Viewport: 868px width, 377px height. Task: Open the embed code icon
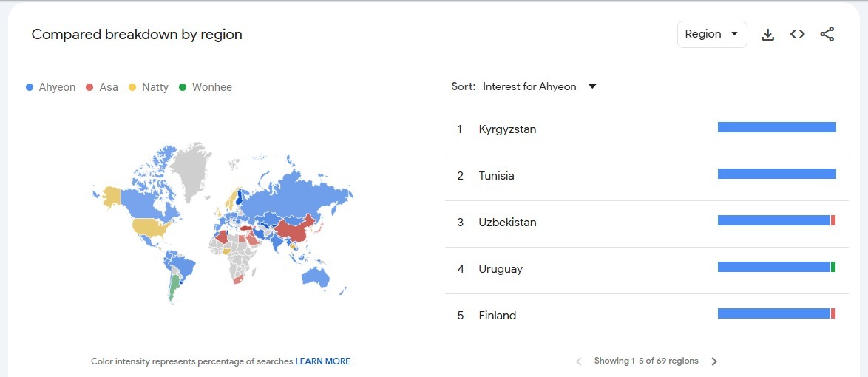[797, 34]
